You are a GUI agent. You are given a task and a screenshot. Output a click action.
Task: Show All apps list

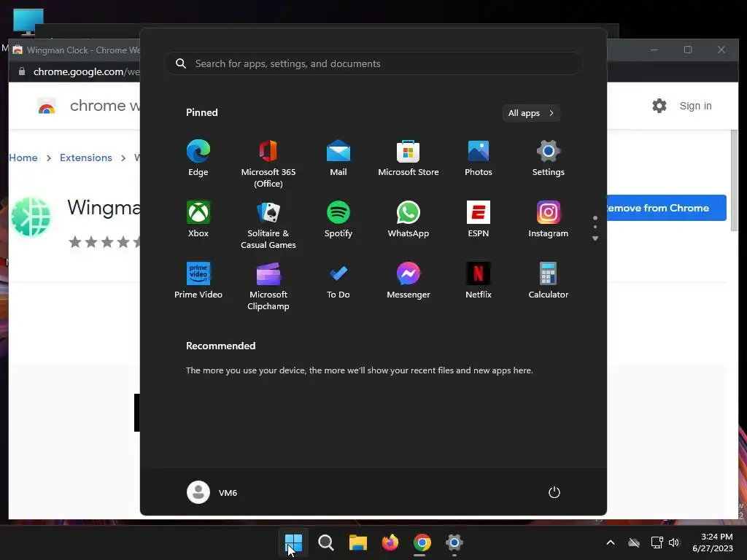tap(531, 113)
